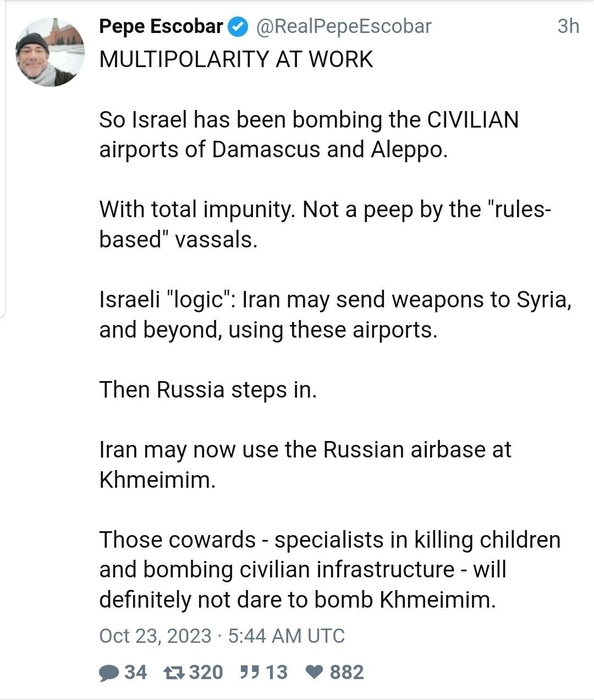Click the "With total impunity" paragraph
Viewport: 594px width, 700px height.
[x=324, y=224]
